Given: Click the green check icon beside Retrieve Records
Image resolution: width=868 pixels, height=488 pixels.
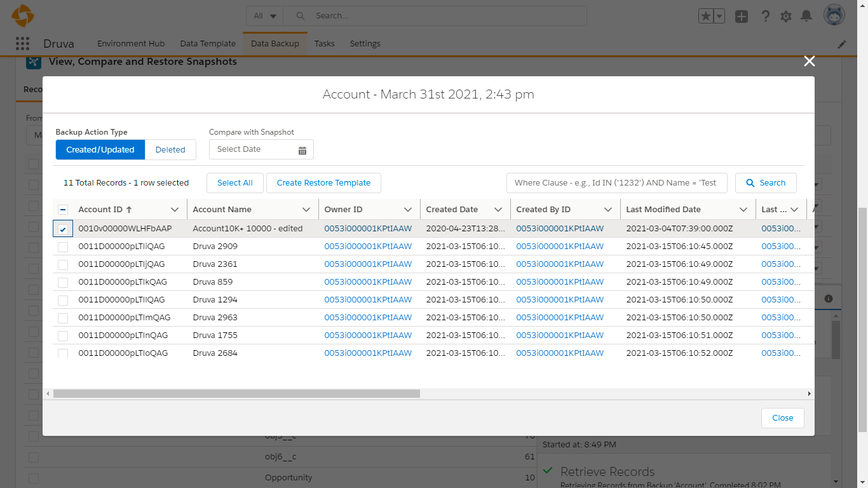Looking at the screenshot, I should pos(548,471).
